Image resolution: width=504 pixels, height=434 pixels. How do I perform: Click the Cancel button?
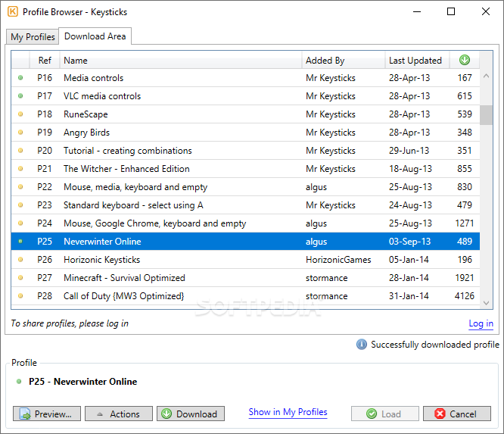(457, 414)
